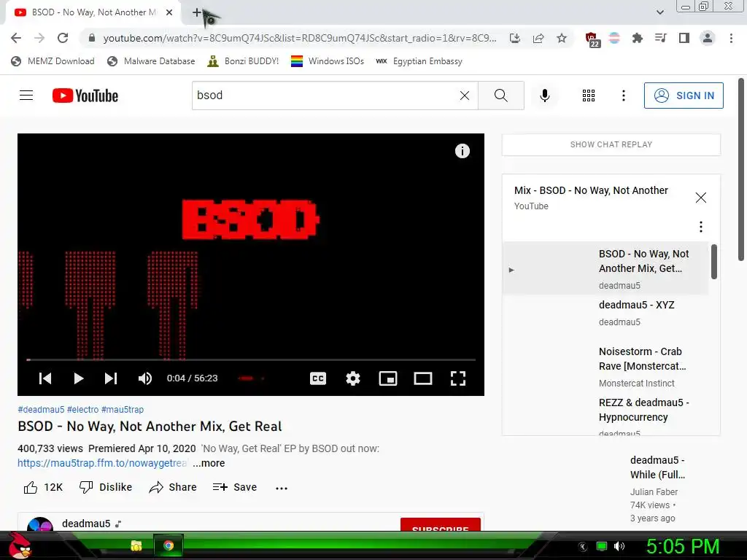Open a new browser tab
The width and height of the screenshot is (747, 560).
196,12
